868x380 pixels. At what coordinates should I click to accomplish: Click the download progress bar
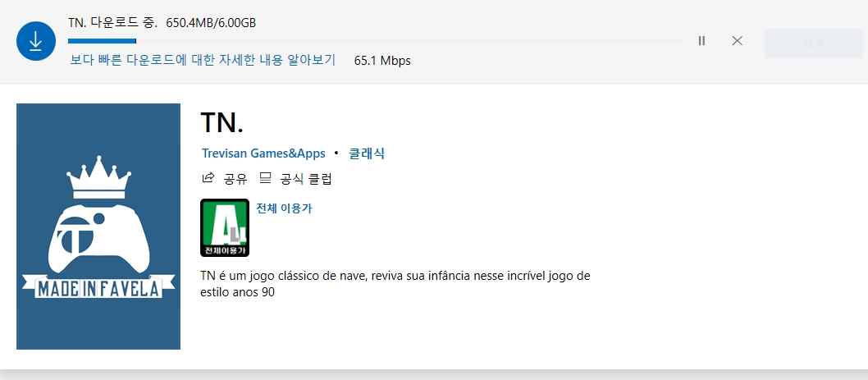375,41
